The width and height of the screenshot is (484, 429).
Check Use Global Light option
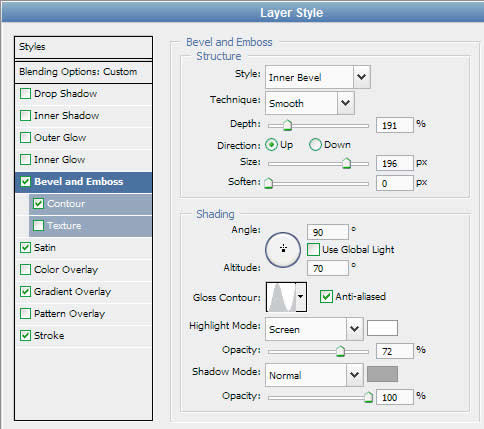tap(313, 250)
